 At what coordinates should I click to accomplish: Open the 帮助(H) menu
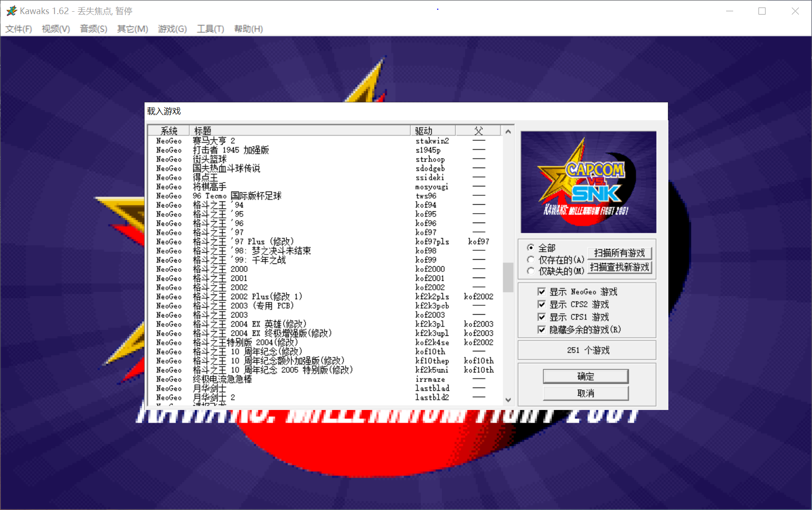[x=248, y=29]
